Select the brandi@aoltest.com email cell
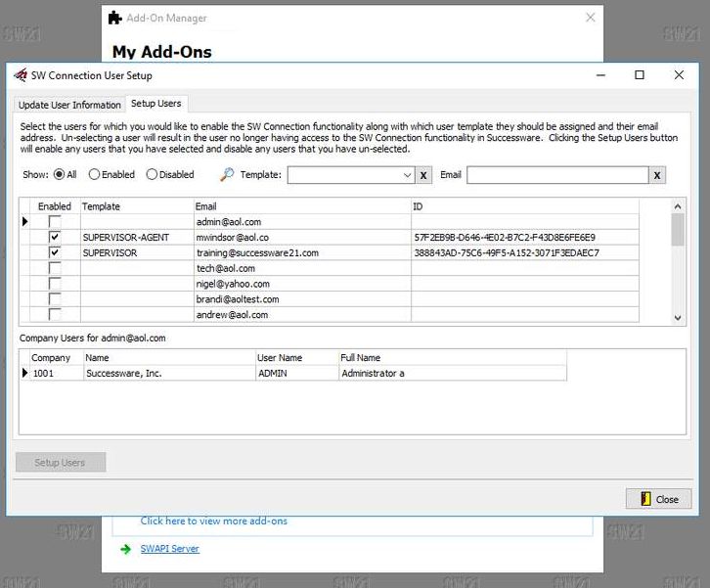The width and height of the screenshot is (710, 588). click(302, 299)
